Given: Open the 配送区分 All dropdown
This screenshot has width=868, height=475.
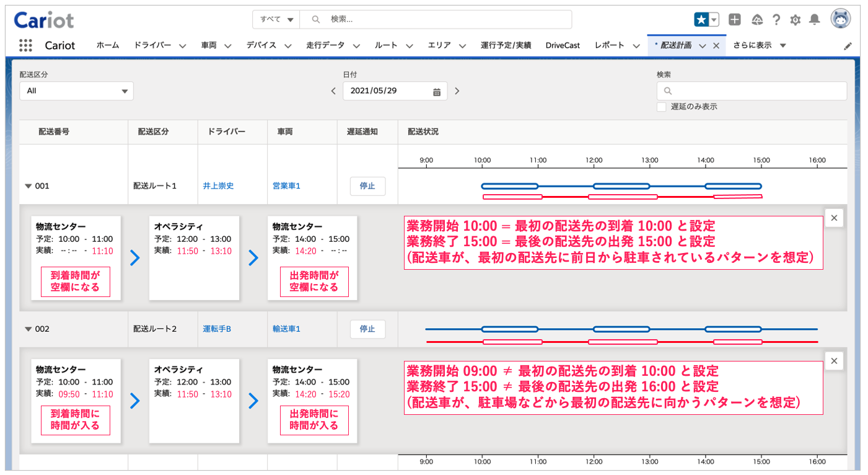Looking at the screenshot, I should (77, 91).
